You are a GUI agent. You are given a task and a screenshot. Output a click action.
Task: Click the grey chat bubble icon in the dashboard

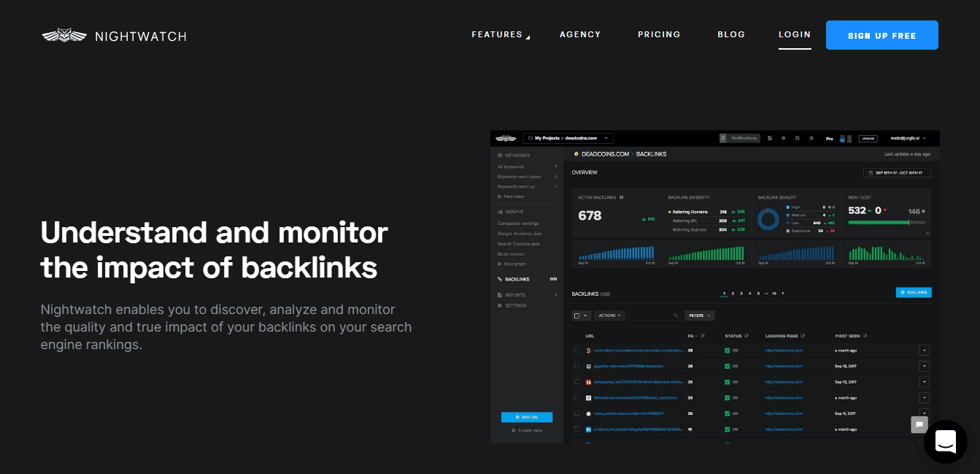pos(920,424)
